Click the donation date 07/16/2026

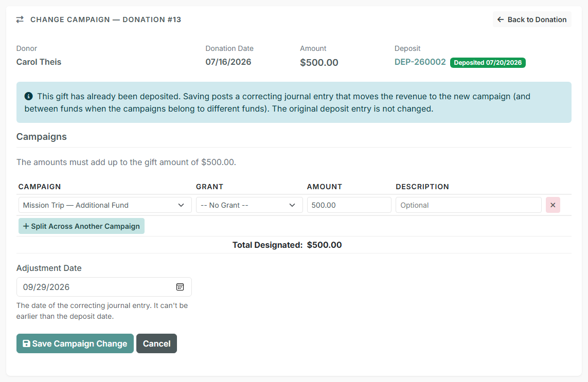point(228,62)
